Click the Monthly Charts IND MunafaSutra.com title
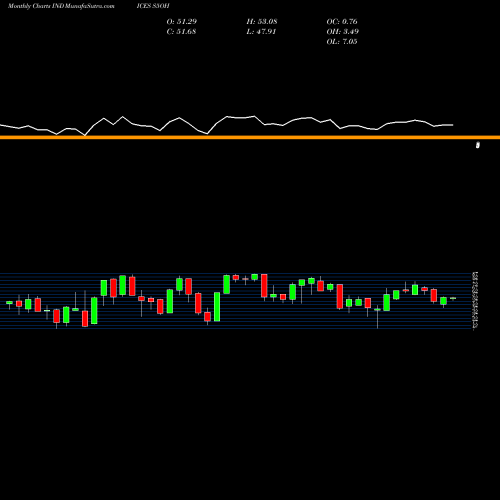500x500 pixels. point(61,6)
